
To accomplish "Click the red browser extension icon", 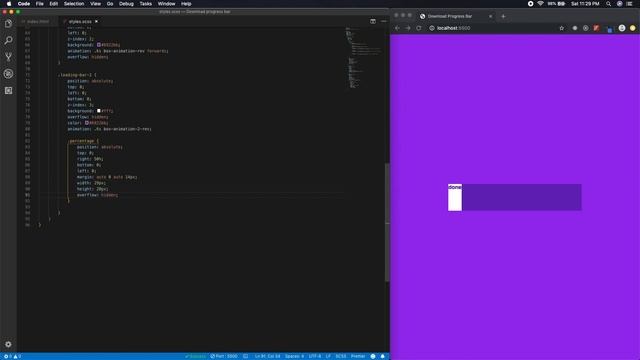I will pyautogui.click(x=596, y=28).
